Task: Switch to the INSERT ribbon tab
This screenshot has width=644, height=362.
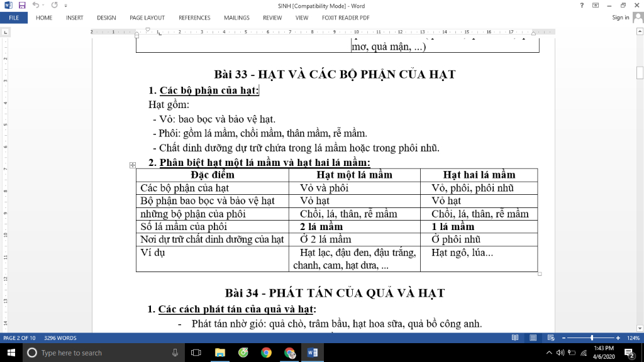Action: click(x=74, y=18)
